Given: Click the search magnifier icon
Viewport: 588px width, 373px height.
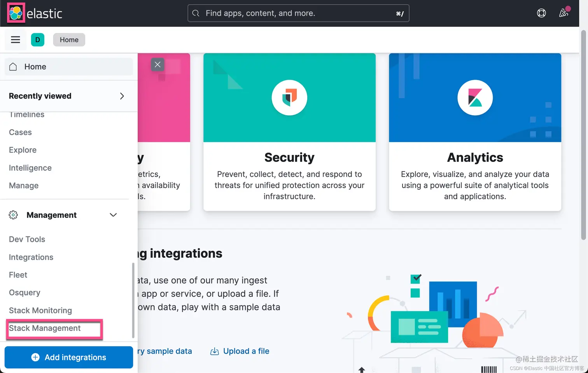Looking at the screenshot, I should point(196,13).
